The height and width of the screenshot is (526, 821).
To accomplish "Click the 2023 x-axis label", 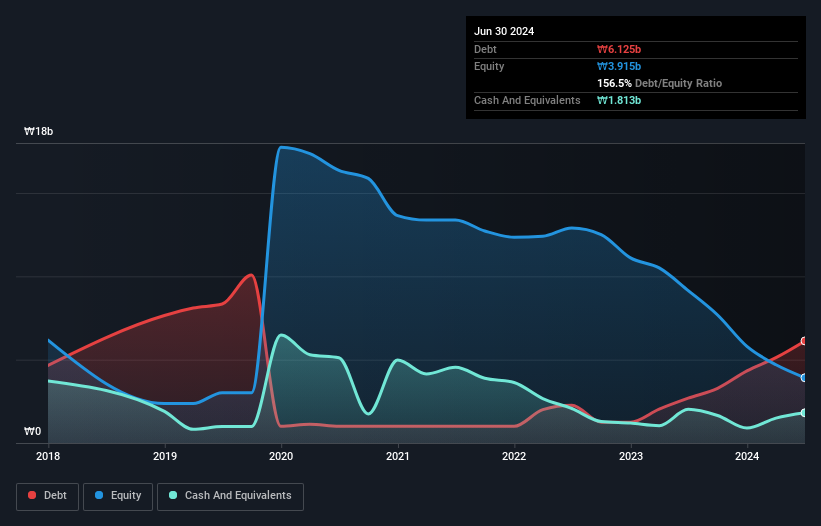I will [x=631, y=456].
